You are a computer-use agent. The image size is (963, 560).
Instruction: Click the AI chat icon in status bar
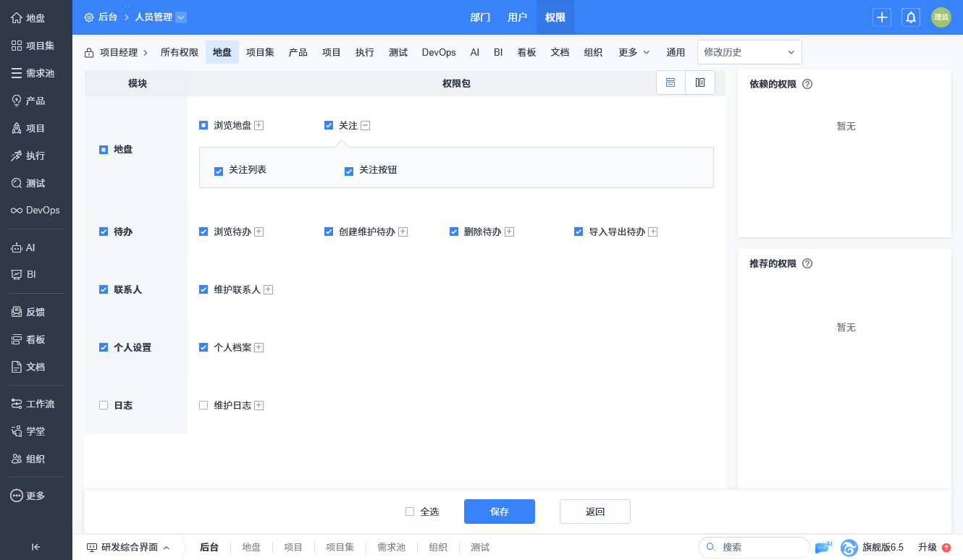[x=823, y=547]
